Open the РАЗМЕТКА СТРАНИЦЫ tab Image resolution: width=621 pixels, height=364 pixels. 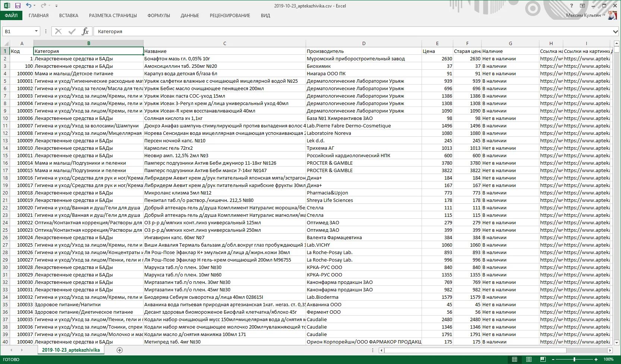click(x=113, y=16)
